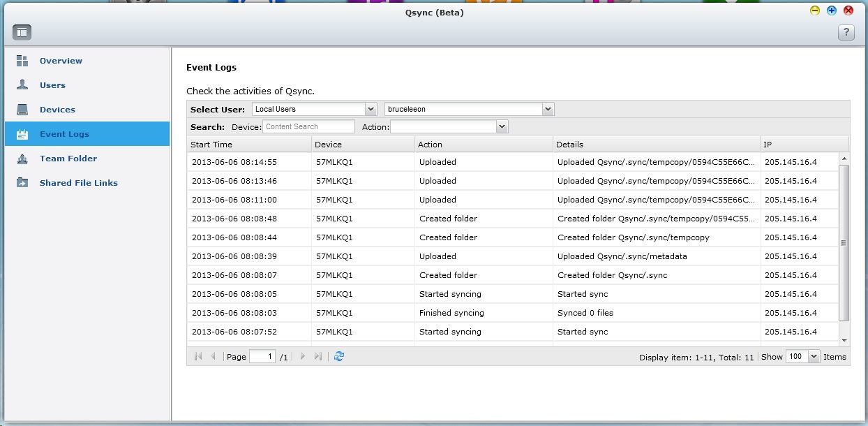Click scrollbar down arrow in log table
Viewport: 868px width, 426px height.
tap(844, 340)
